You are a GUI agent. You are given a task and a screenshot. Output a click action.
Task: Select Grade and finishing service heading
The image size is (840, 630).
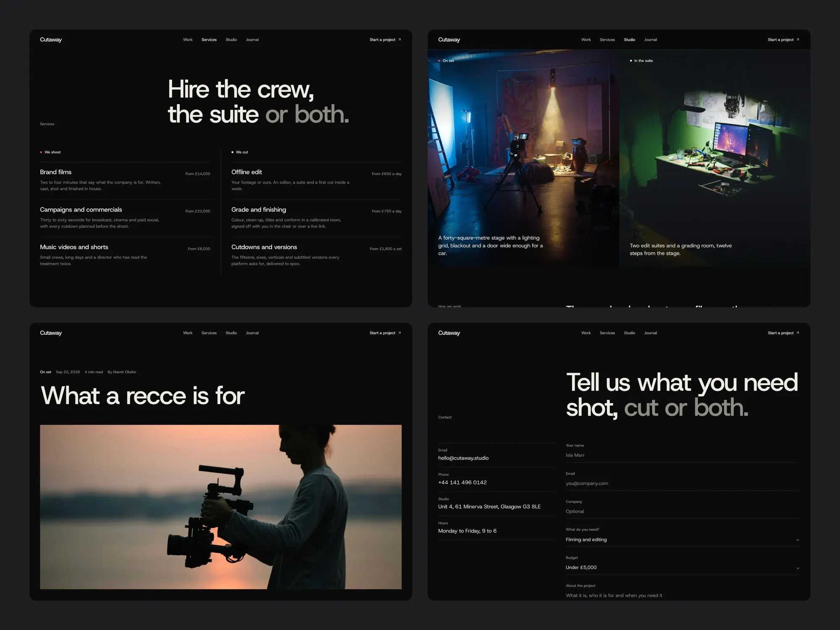point(259,210)
